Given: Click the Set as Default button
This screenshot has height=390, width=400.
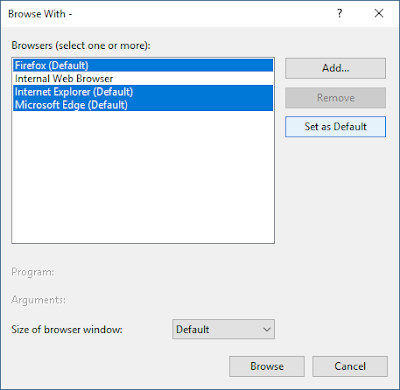Looking at the screenshot, I should (x=335, y=127).
